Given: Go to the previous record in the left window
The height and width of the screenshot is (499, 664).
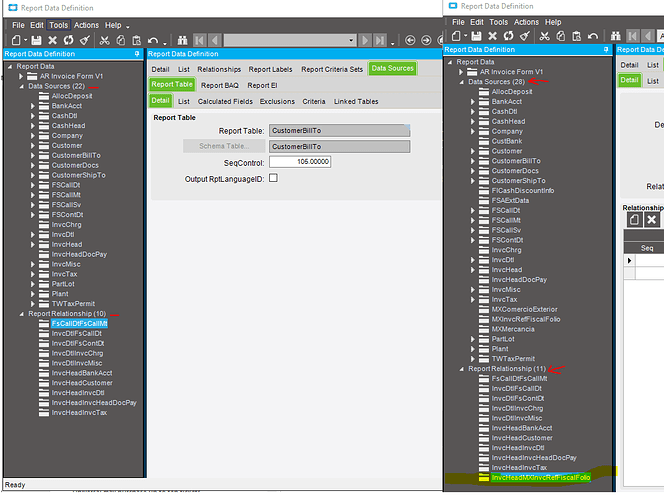Looking at the screenshot, I should (215, 40).
